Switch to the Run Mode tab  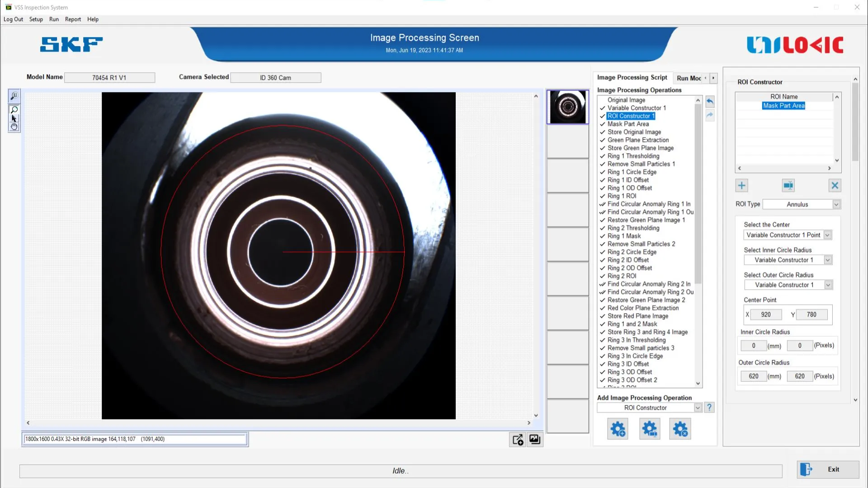point(689,78)
